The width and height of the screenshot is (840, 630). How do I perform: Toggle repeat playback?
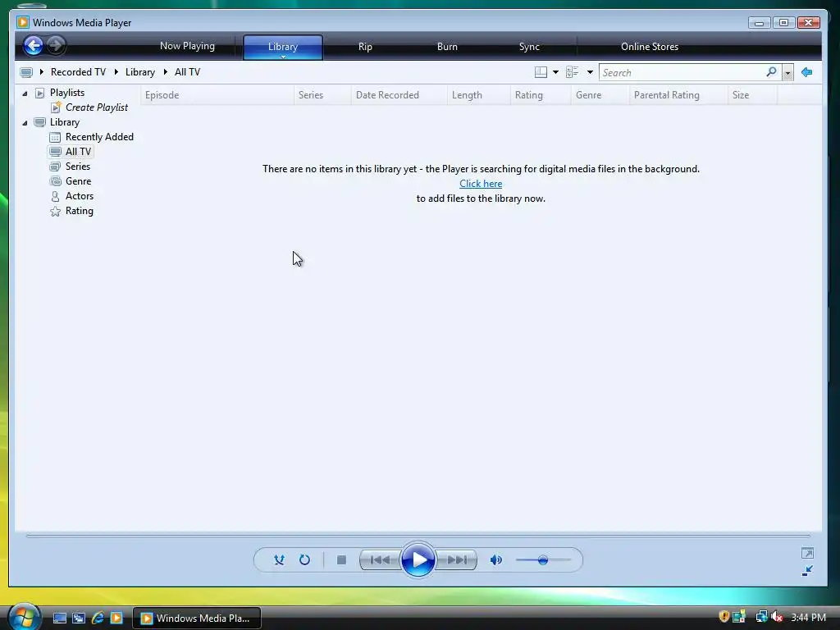pos(305,560)
